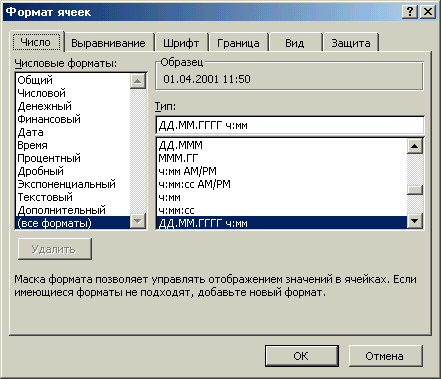Go to the Защита tab
This screenshot has height=379, width=441.
pos(351,43)
